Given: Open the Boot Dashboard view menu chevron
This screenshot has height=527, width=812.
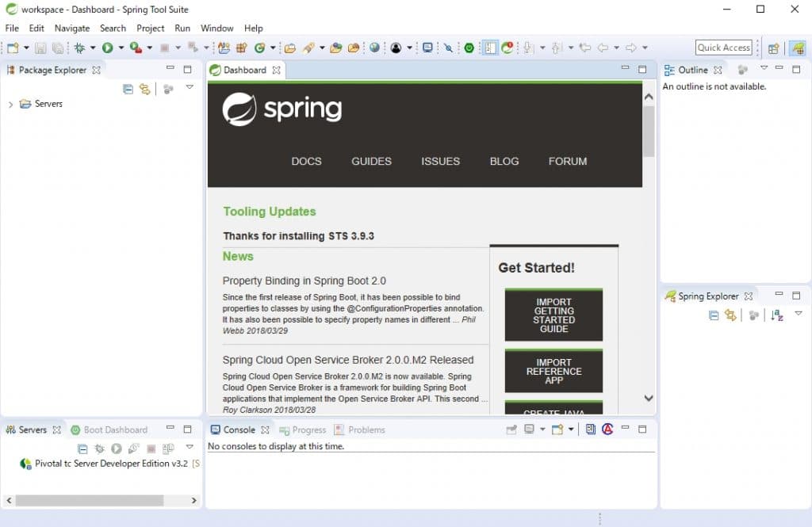Looking at the screenshot, I should (x=189, y=449).
